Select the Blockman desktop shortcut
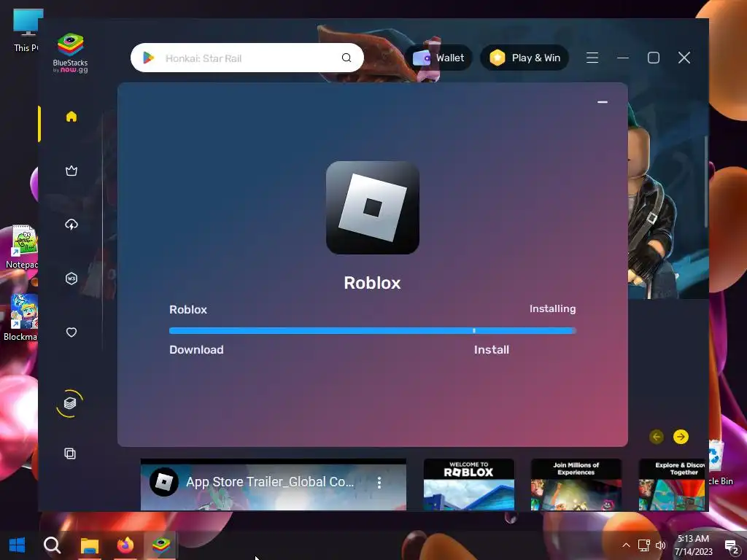The height and width of the screenshot is (560, 747). pos(20,318)
